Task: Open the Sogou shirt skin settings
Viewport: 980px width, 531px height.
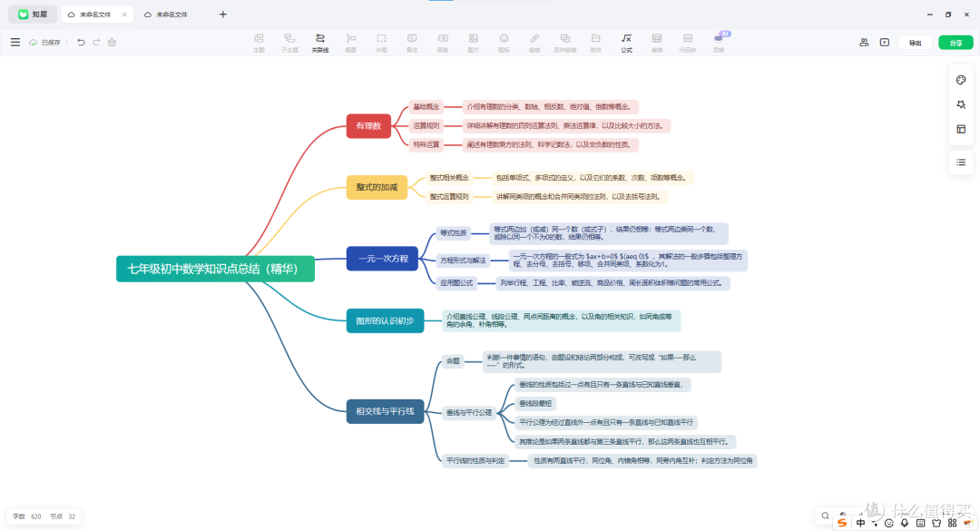Action: (936, 524)
